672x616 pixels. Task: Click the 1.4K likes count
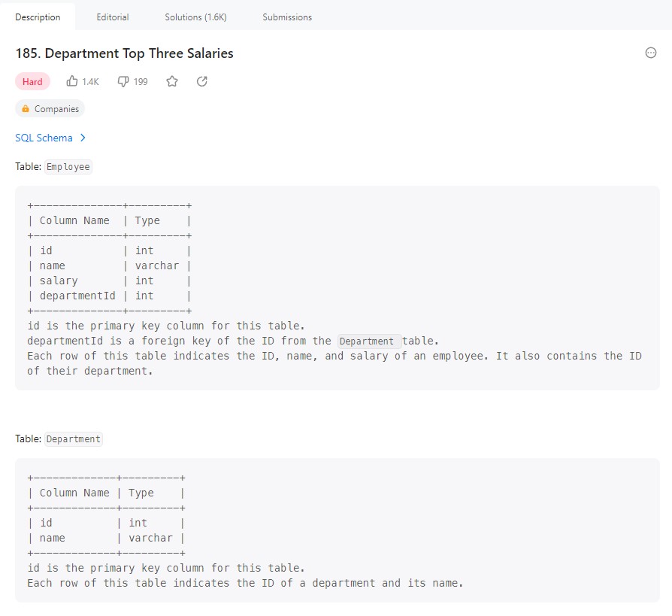tap(91, 81)
